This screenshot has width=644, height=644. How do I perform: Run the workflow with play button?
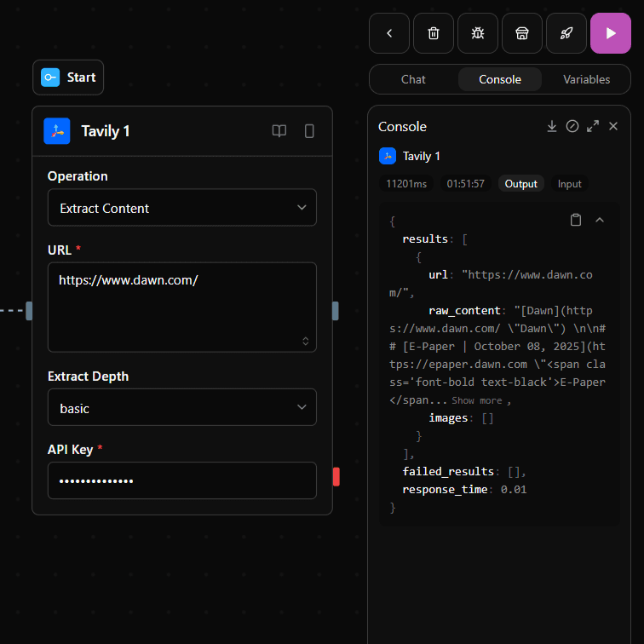[611, 33]
